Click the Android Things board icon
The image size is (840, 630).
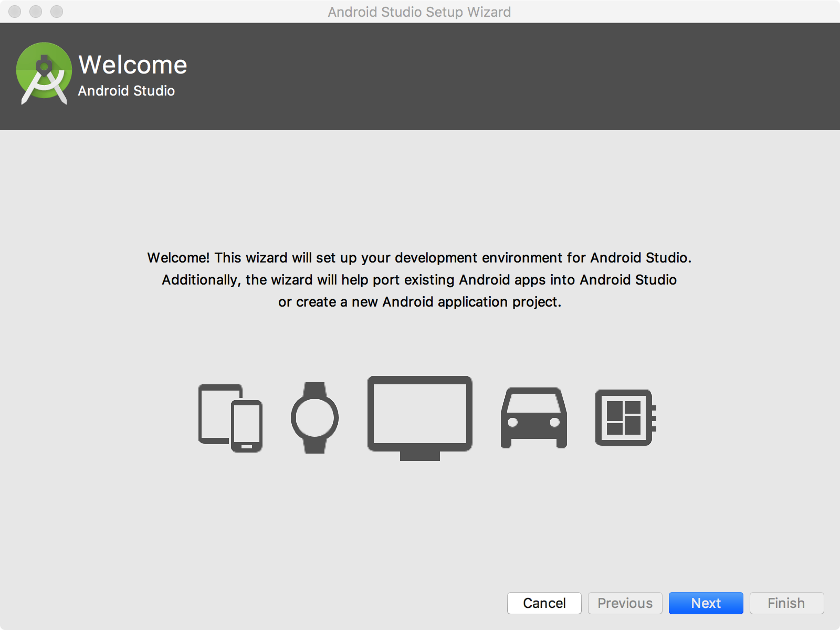[626, 418]
